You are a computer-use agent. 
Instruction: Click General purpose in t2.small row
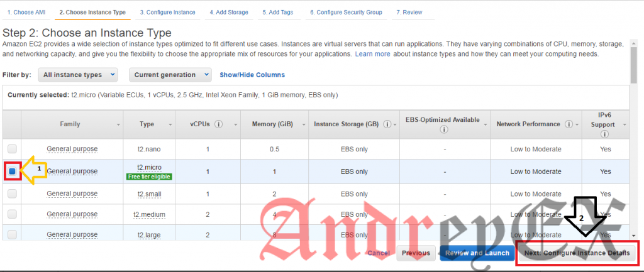72,193
